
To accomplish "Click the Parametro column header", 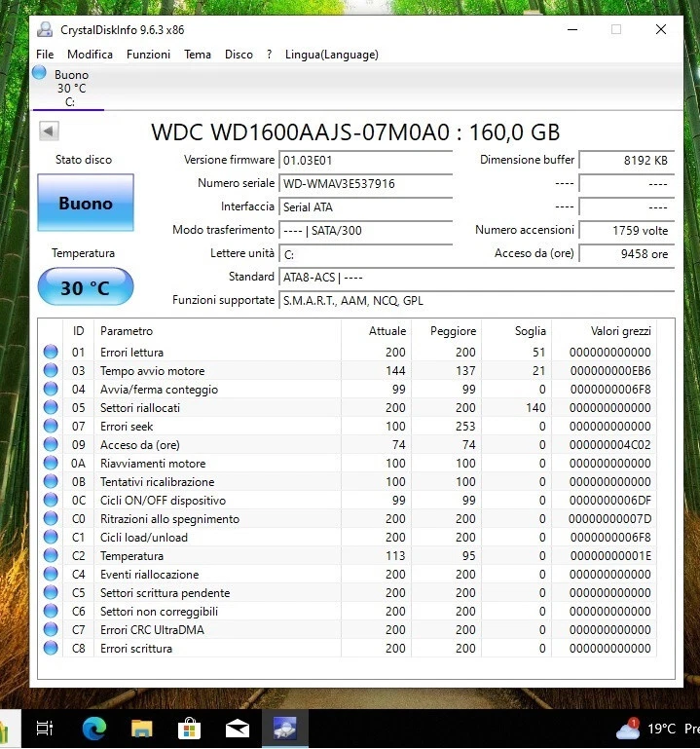I will tap(217, 330).
